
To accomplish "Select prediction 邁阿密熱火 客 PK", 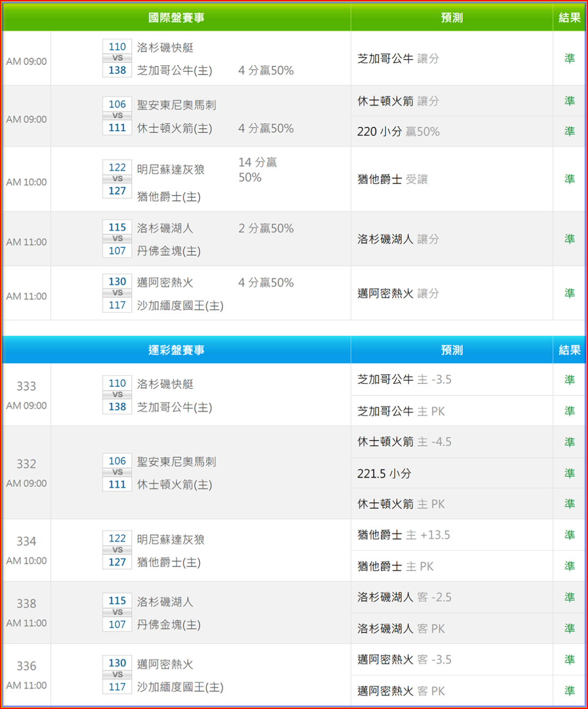I will pyautogui.click(x=401, y=691).
